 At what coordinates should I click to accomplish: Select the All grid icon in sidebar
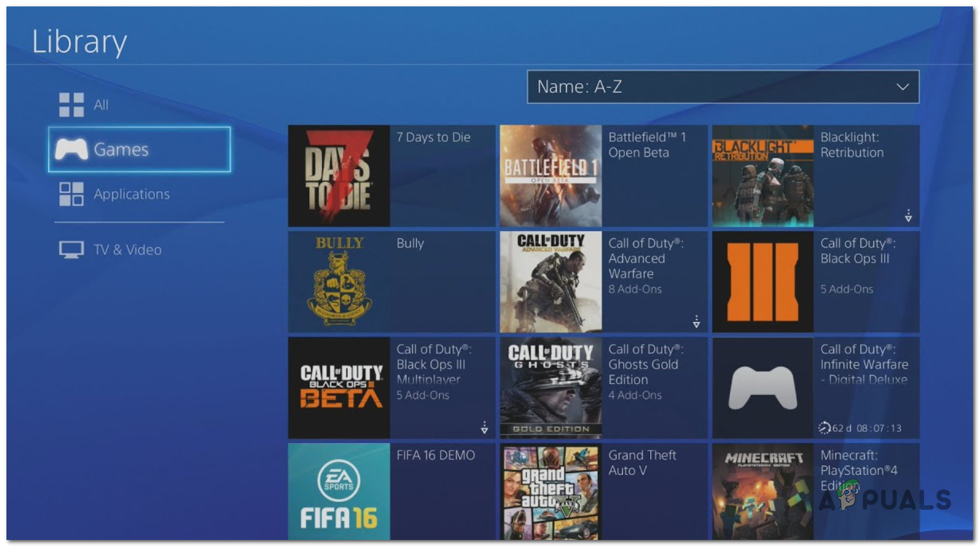pos(73,105)
